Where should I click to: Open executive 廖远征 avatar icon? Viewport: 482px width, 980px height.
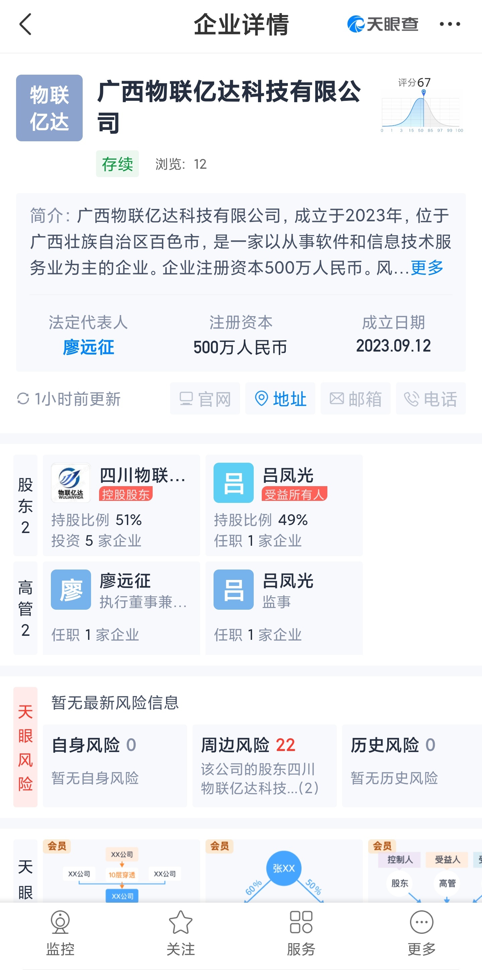pos(71,590)
